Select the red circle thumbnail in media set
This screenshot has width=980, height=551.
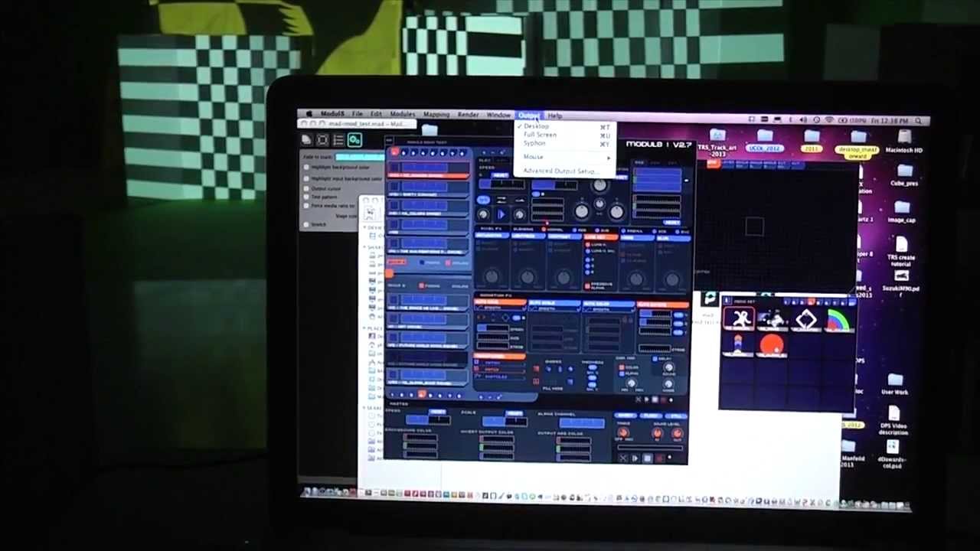(x=772, y=346)
